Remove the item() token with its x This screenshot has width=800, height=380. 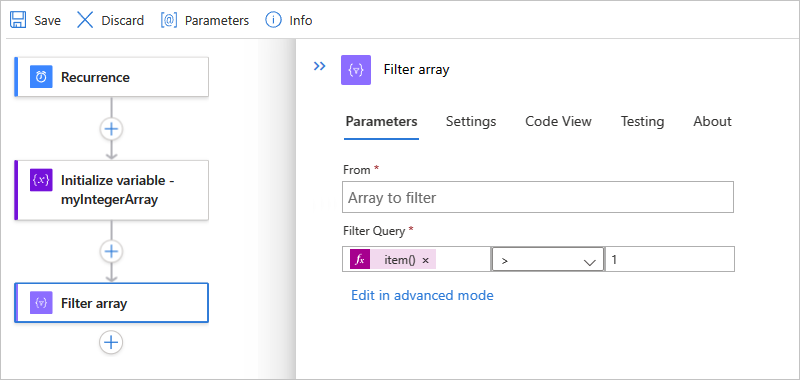426,260
